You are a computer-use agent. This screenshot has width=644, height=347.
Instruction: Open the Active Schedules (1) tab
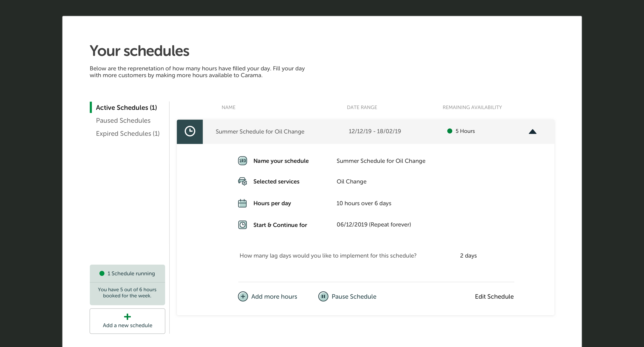point(126,108)
